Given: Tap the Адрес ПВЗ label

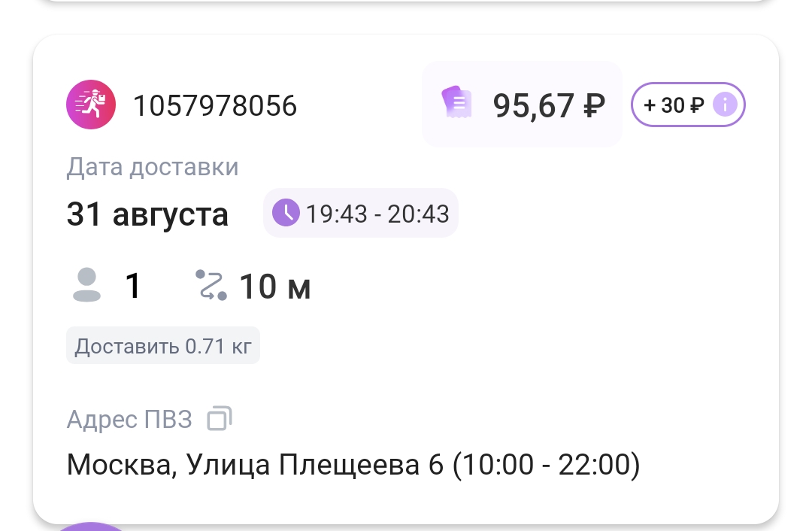Looking at the screenshot, I should click(x=129, y=419).
